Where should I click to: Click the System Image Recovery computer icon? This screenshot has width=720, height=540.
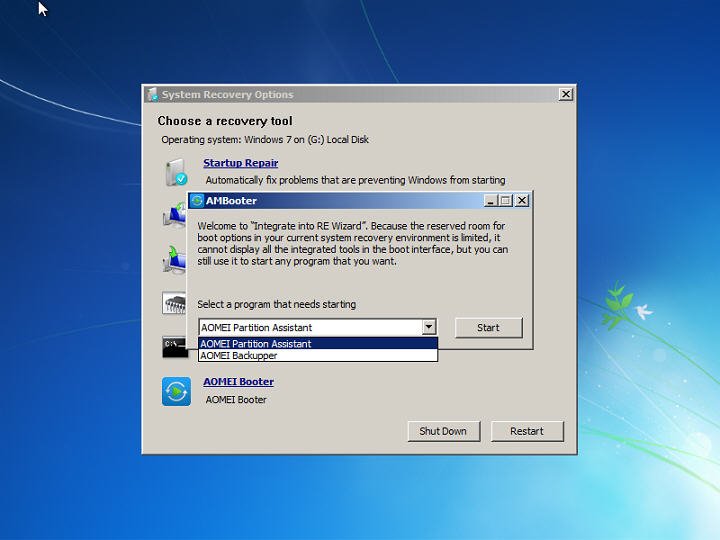pyautogui.click(x=174, y=259)
